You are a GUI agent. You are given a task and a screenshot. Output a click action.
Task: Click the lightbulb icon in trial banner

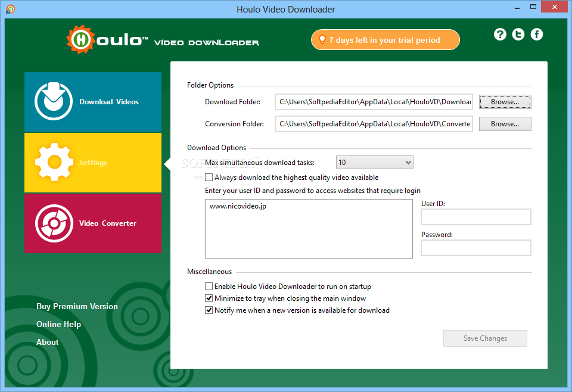tap(322, 39)
